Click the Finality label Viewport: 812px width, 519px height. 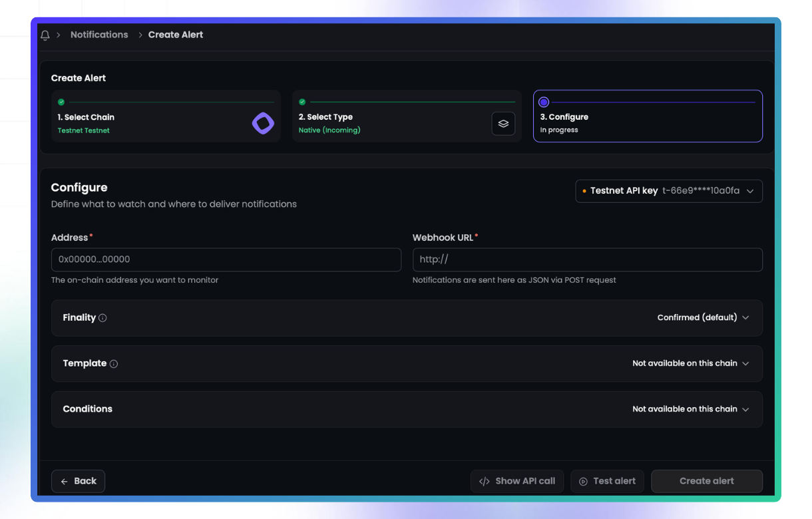pos(79,317)
